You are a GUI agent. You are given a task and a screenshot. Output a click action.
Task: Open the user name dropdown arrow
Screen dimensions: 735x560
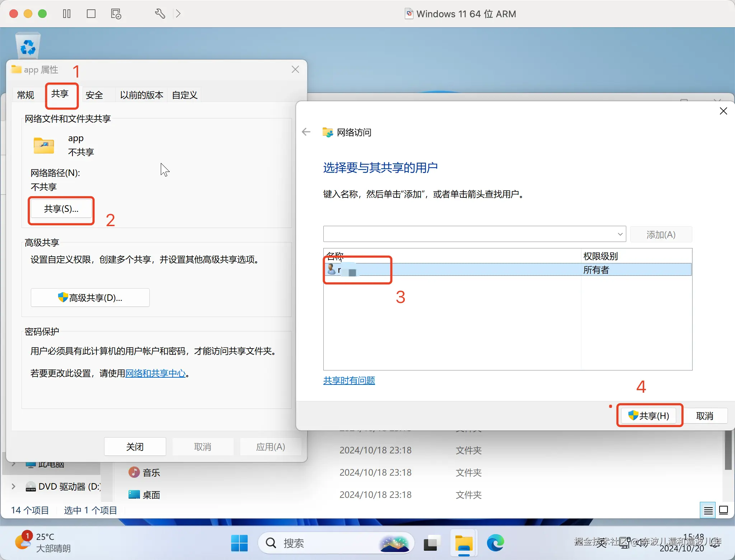click(620, 234)
